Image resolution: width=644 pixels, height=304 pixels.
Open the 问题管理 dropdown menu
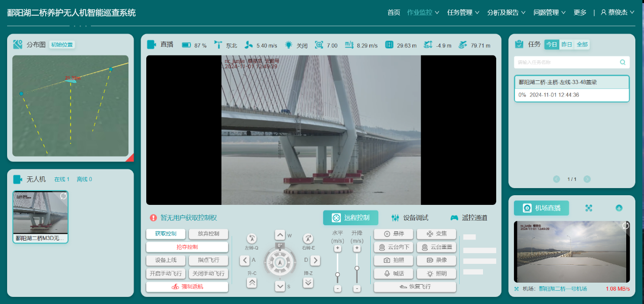pyautogui.click(x=546, y=12)
